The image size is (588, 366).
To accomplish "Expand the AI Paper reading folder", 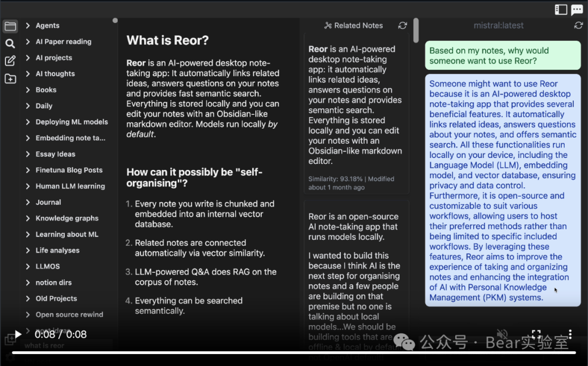I will click(28, 41).
